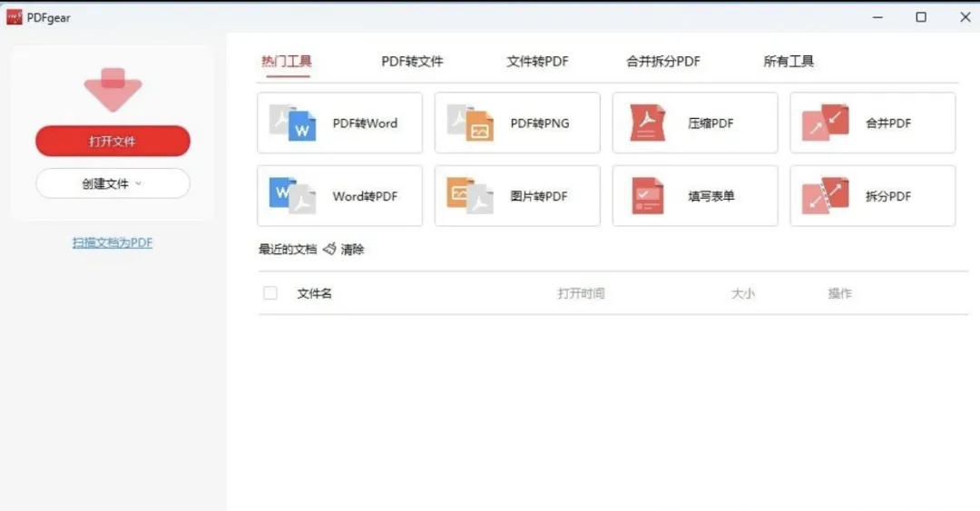Go to the 所有工具 tab
This screenshot has height=511, width=980.
click(789, 62)
